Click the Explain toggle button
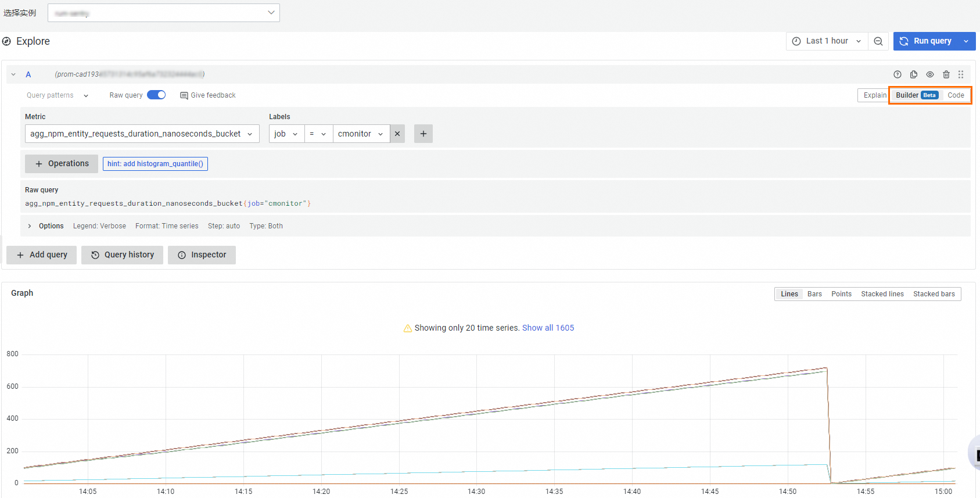980x498 pixels. click(x=875, y=95)
